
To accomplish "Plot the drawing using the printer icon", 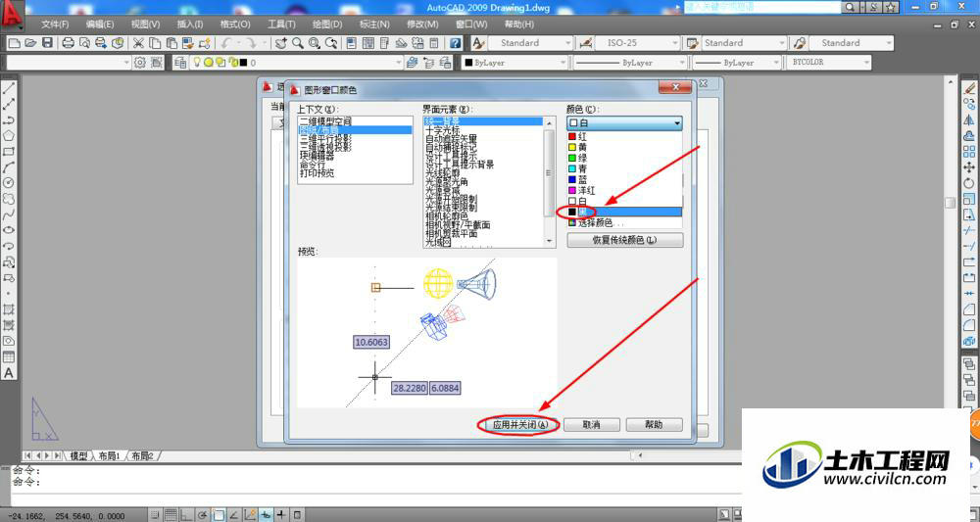I will [x=69, y=43].
